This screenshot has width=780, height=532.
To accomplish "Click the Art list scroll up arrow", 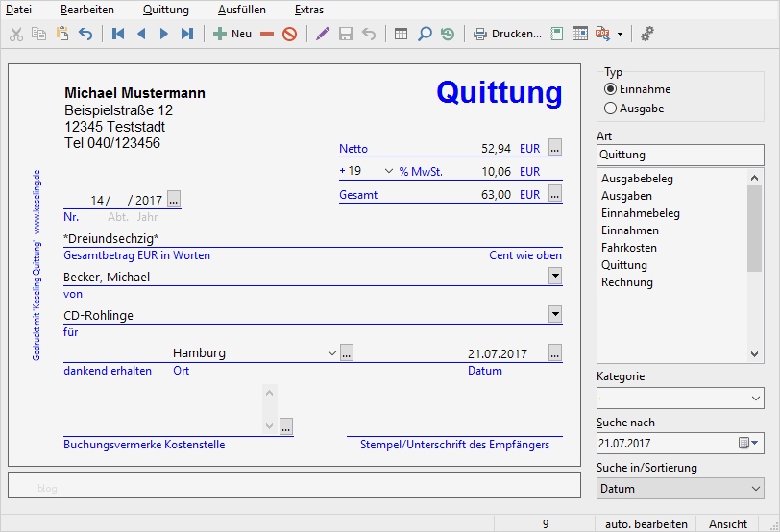I will [755, 178].
